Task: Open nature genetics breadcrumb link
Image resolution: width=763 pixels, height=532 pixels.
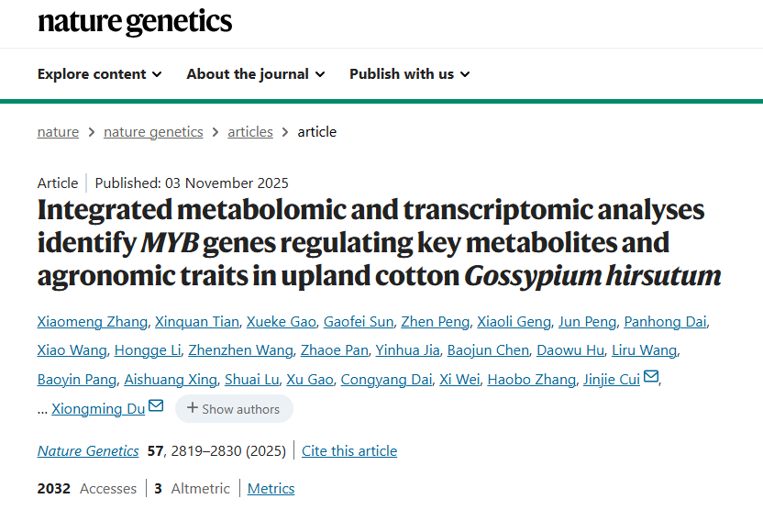Action: (153, 132)
